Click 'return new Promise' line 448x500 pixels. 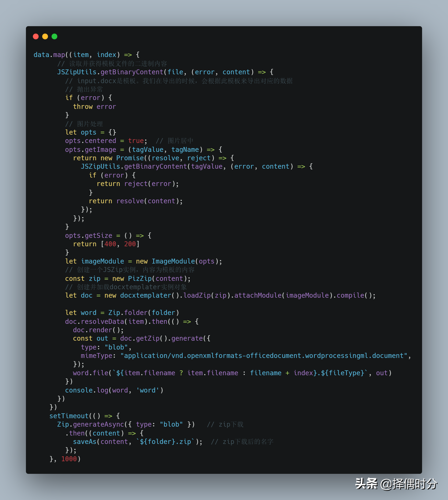coord(153,158)
